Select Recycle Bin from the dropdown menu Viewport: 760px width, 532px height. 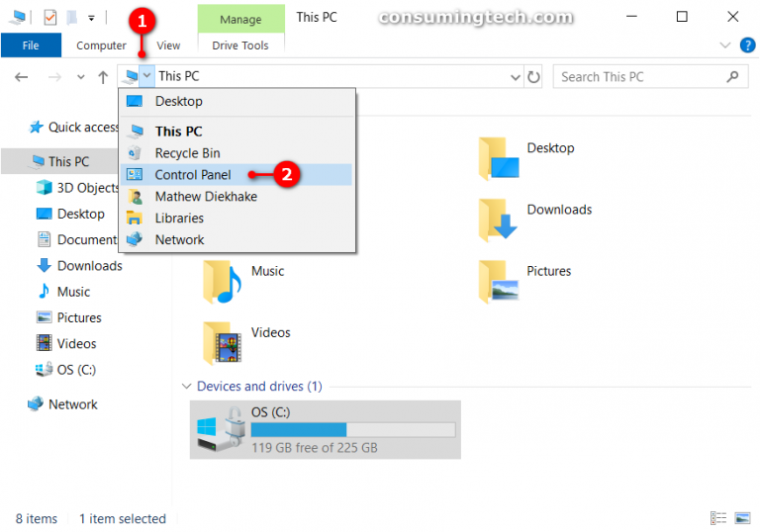[237, 153]
